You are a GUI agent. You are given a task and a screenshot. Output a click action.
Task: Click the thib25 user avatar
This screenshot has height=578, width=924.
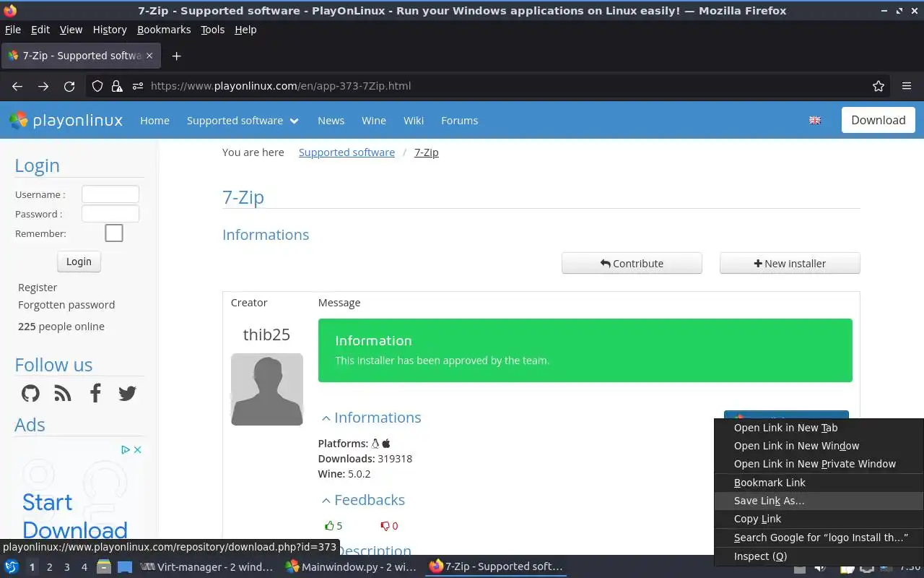click(x=266, y=389)
